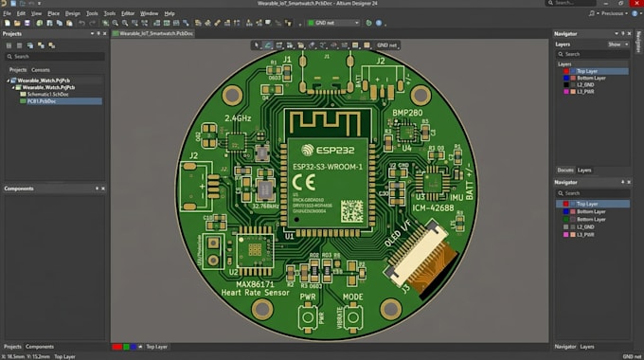Click the green layer swatch in lower Navigator
The image size is (644, 360).
pos(566,220)
